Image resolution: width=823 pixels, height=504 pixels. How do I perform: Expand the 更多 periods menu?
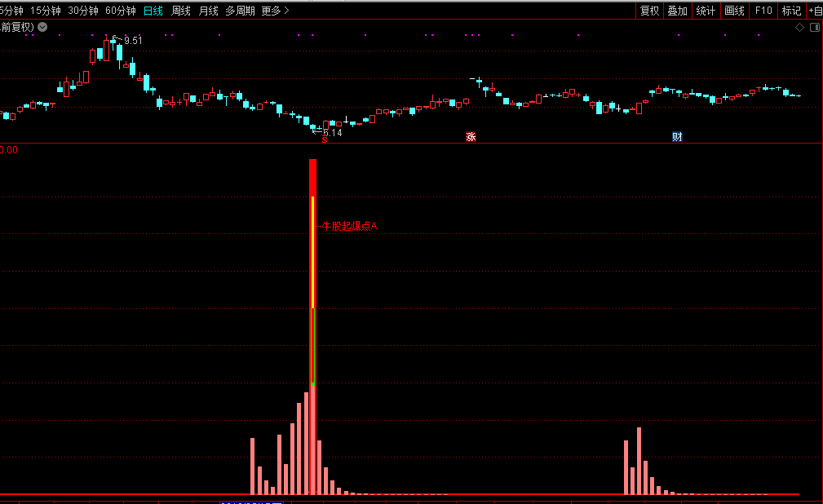pos(275,11)
